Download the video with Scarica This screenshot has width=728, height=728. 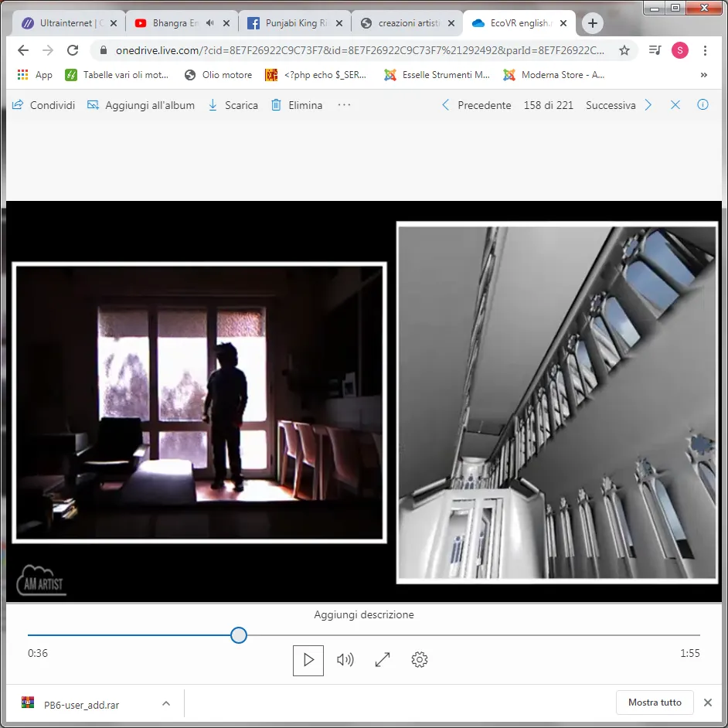(x=233, y=105)
